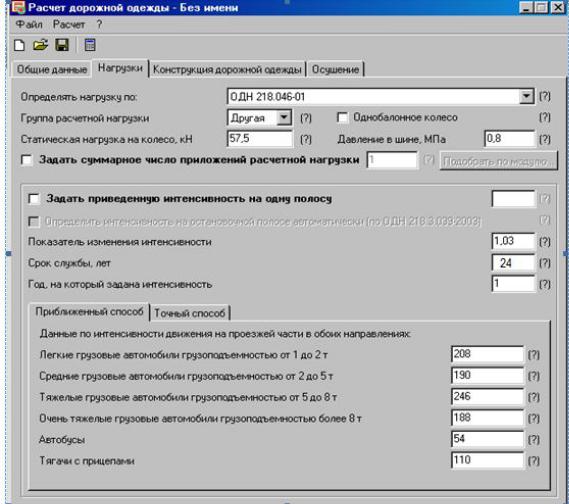Screen dimensions: 569x504
Task: Open help (?) for Год, на который задана интенсивность
Action: [x=545, y=284]
